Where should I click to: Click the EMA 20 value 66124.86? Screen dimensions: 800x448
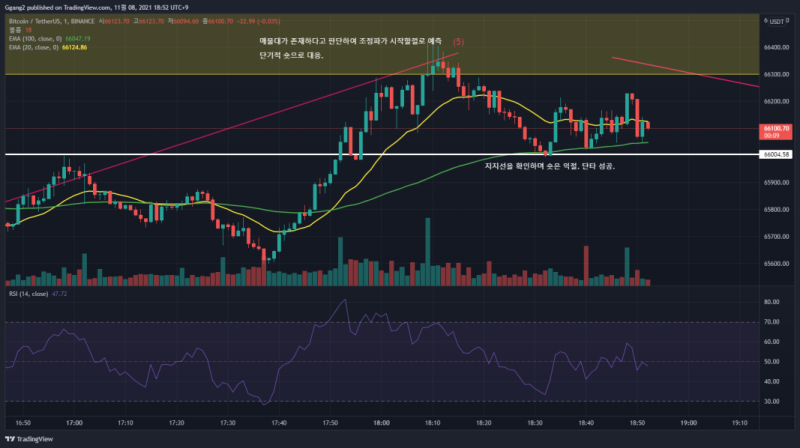pos(74,47)
